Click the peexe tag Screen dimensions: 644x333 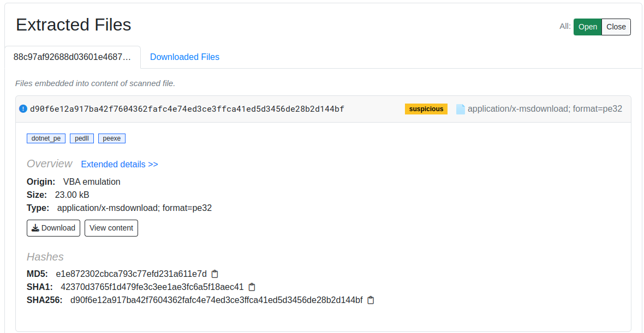[x=111, y=138]
